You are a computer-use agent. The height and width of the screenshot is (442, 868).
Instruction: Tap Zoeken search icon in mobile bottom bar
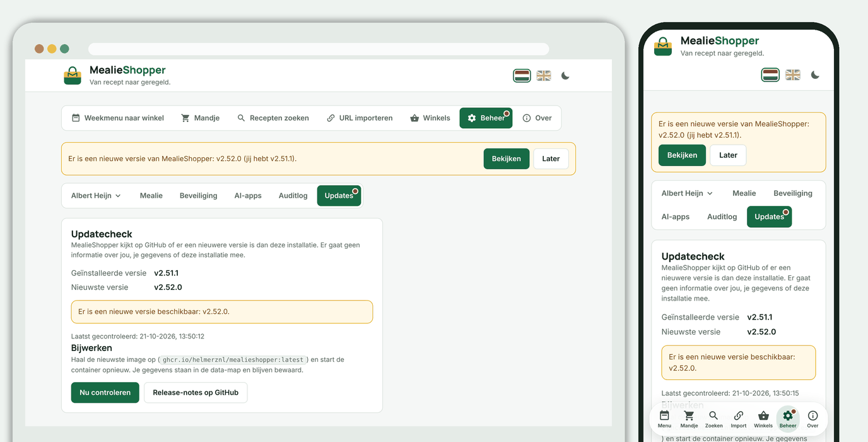[713, 419]
